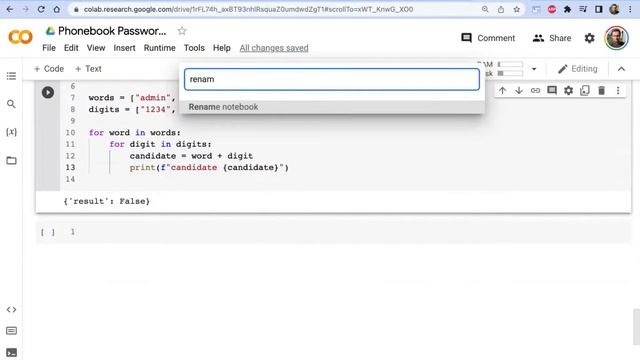
Task: Open the Chrome side panel icon
Action: tap(599, 9)
